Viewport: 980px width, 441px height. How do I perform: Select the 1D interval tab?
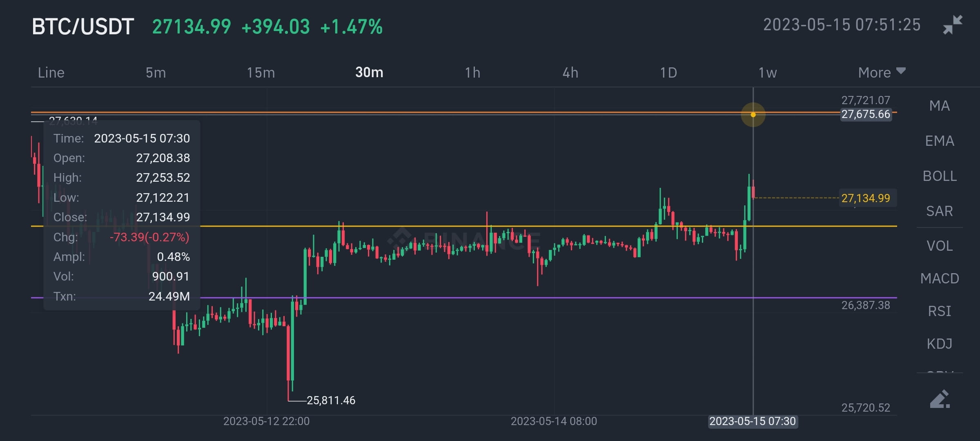[668, 72]
